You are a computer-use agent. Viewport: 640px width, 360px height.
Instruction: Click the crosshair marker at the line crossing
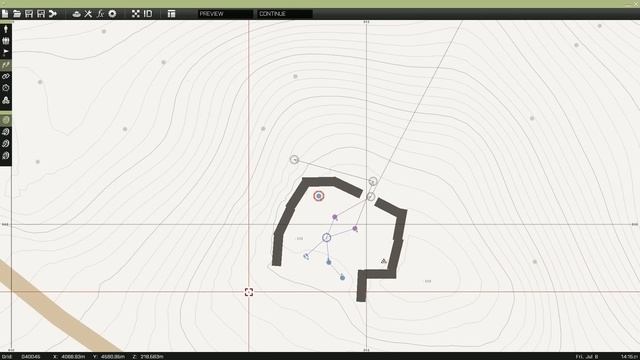coord(249,292)
